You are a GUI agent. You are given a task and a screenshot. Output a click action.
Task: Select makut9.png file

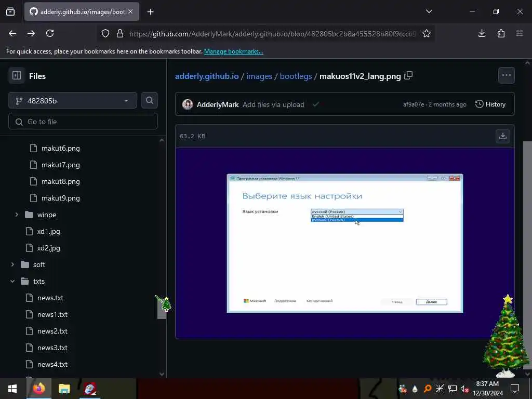pyautogui.click(x=61, y=198)
